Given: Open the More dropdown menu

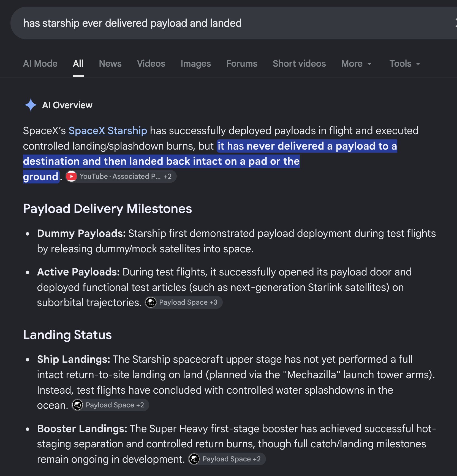Looking at the screenshot, I should click(x=357, y=64).
